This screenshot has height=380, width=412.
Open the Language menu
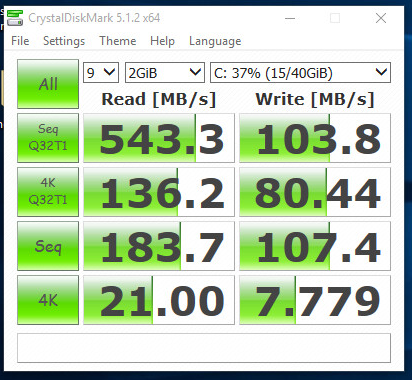pyautogui.click(x=215, y=41)
